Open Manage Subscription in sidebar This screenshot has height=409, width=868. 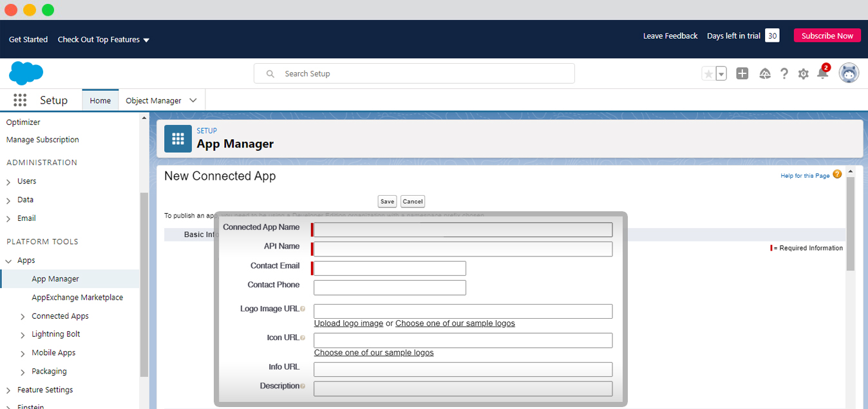(42, 140)
